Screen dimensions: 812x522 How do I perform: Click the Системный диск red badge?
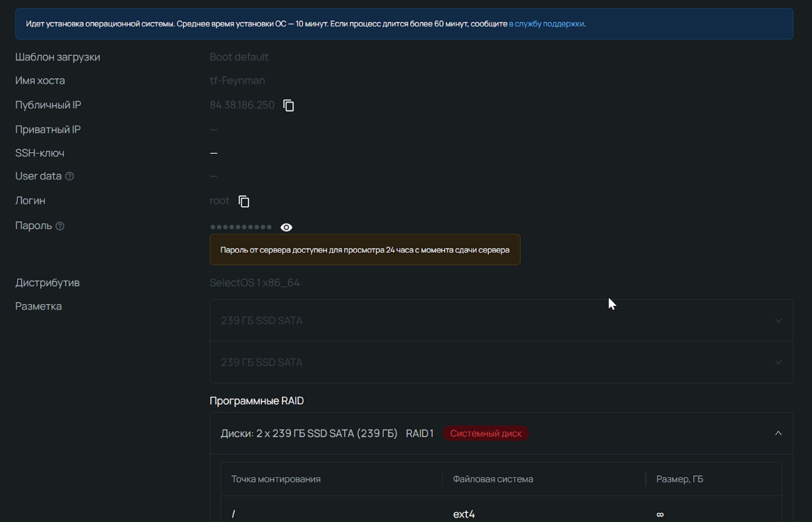486,433
